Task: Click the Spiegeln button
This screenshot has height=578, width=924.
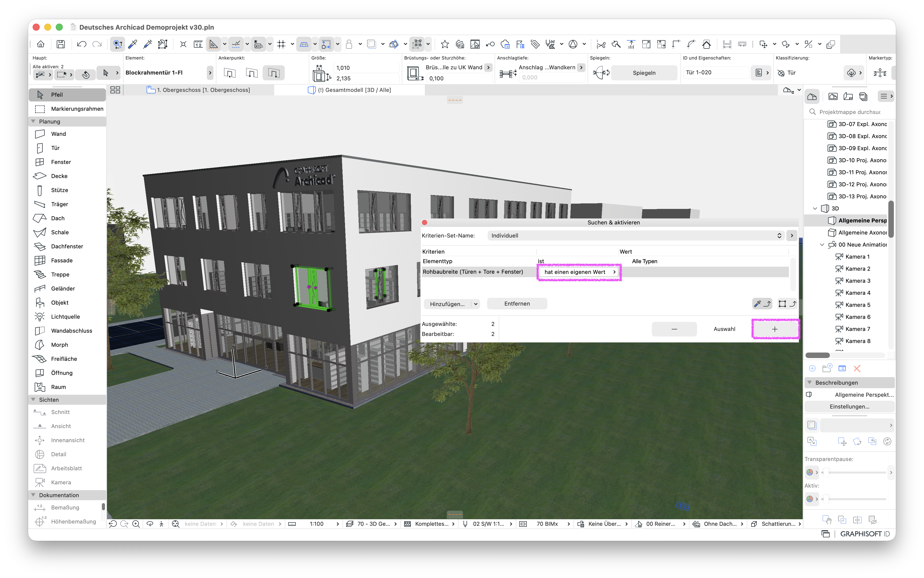Action: tap(644, 73)
